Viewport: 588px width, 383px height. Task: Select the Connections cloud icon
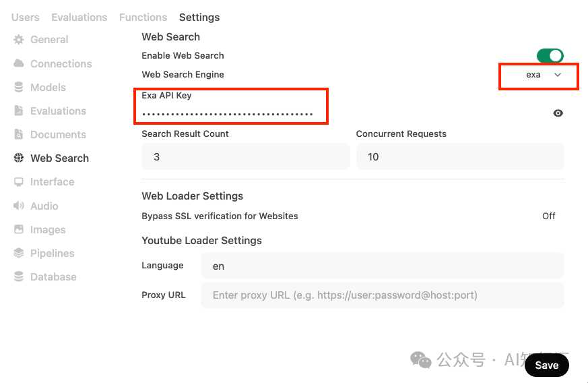point(19,63)
